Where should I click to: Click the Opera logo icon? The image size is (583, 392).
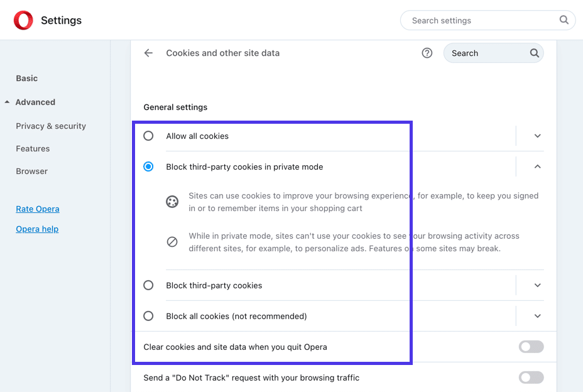point(23,19)
